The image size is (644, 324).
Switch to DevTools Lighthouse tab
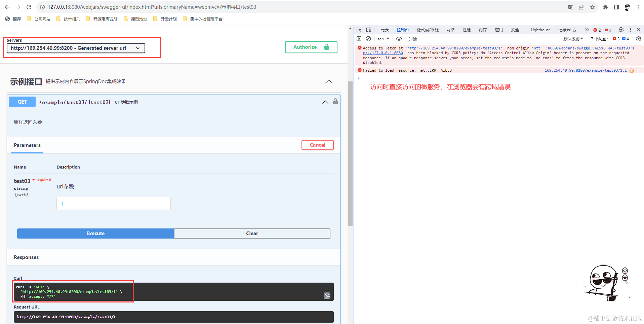(x=540, y=30)
